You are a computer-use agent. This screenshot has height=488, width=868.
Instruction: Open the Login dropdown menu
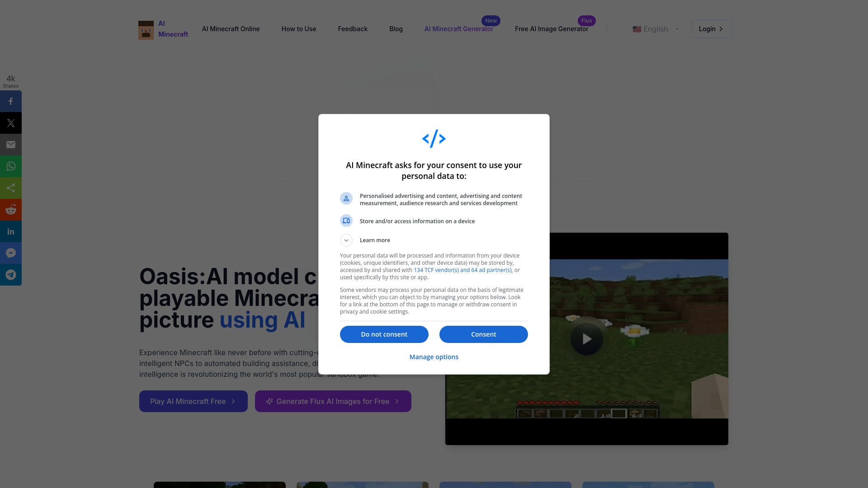[x=711, y=28]
